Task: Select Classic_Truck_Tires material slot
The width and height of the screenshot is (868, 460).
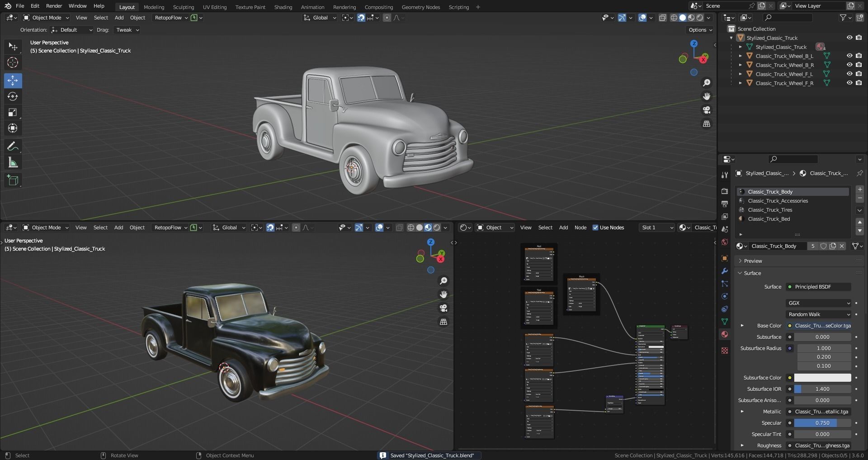Action: pyautogui.click(x=793, y=210)
